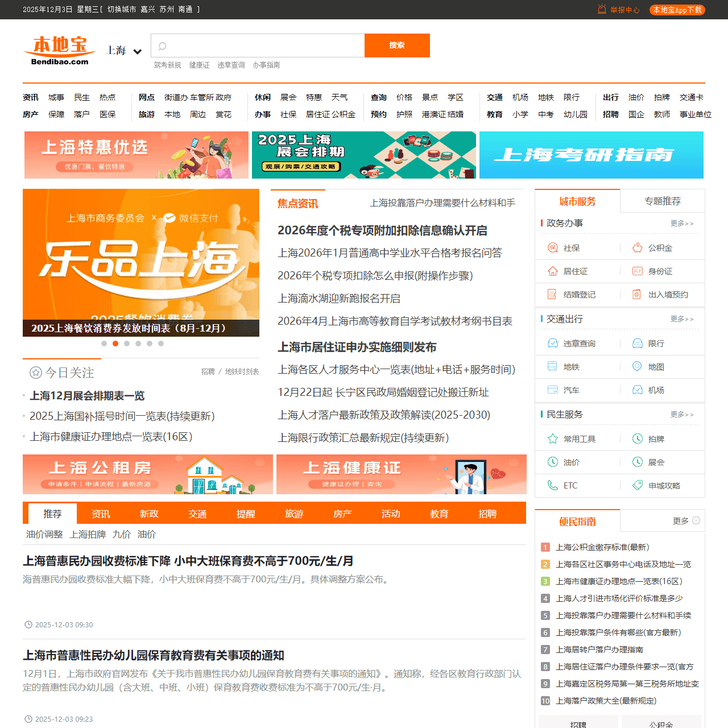
Task: Select the second carousel dot
Action: click(115, 344)
